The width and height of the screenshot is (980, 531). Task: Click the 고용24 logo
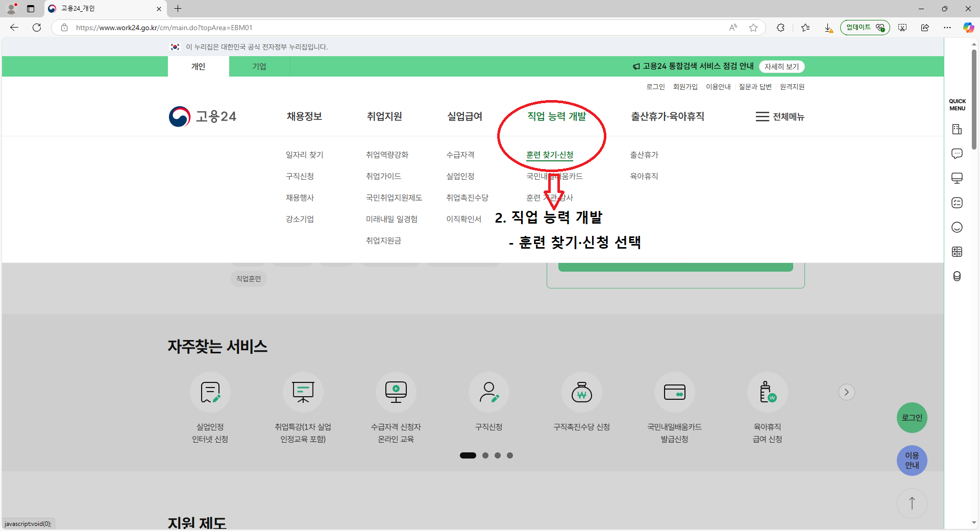[x=203, y=116]
